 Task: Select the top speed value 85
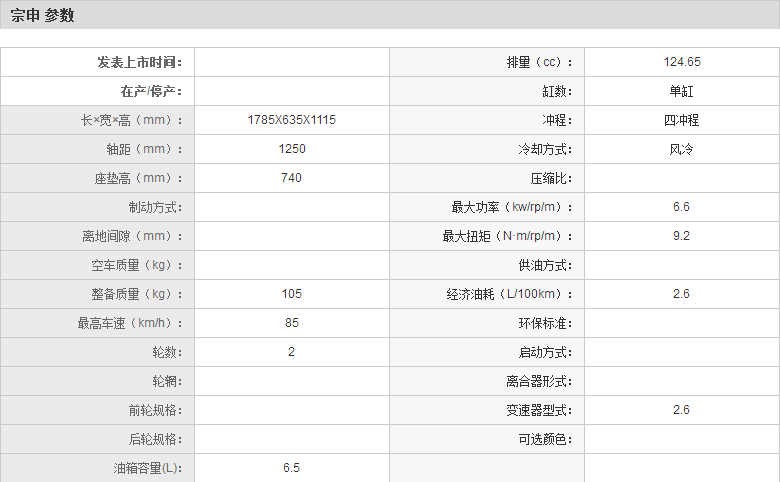(291, 323)
